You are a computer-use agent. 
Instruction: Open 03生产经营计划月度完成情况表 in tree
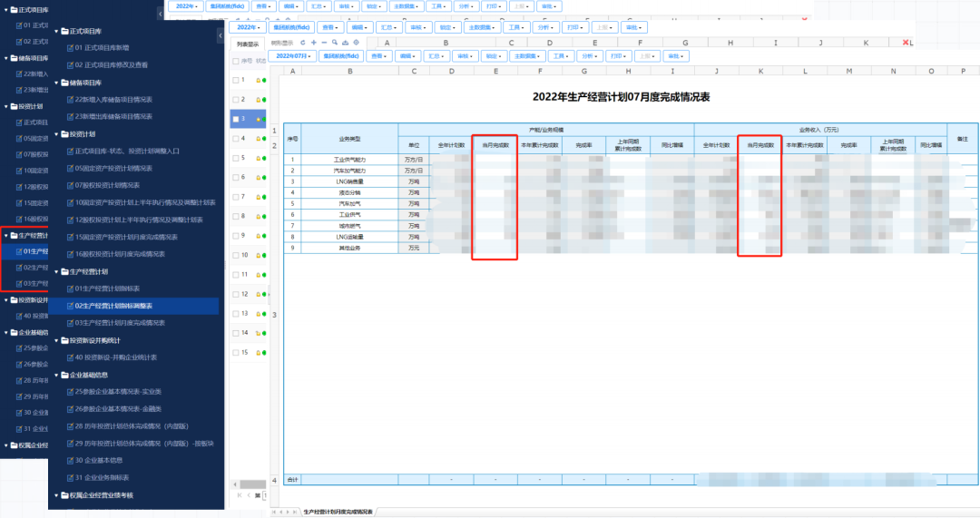[120, 323]
